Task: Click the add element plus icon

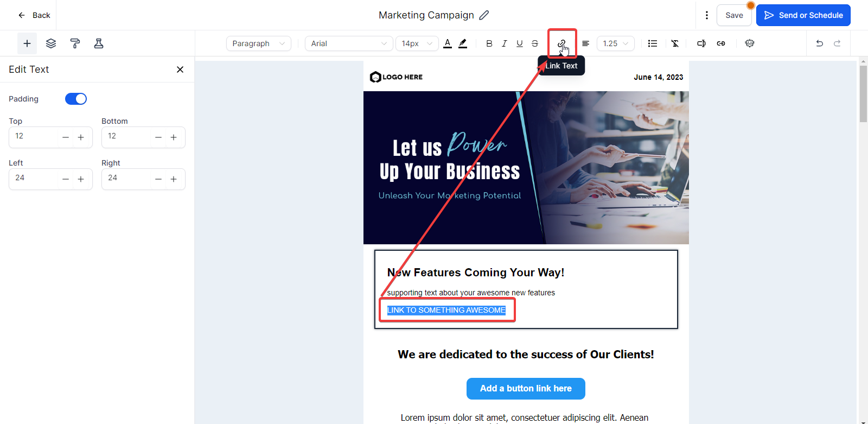Action: [27, 43]
